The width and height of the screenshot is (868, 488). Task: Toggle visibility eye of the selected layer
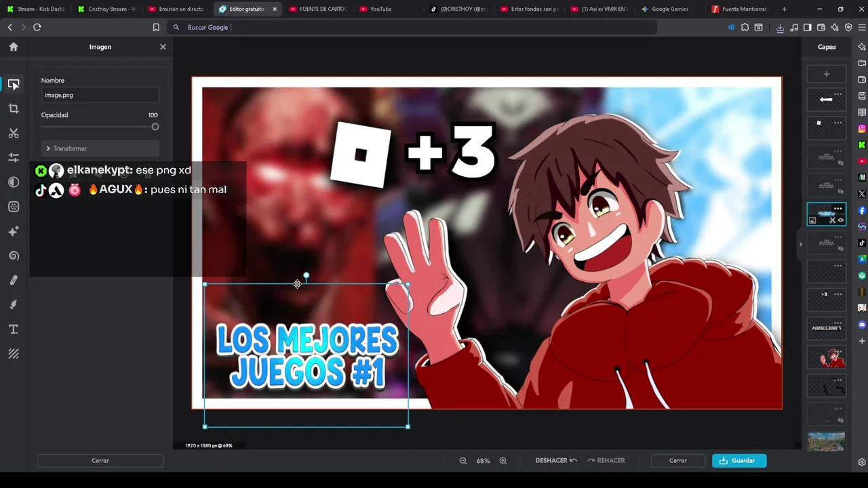tap(841, 220)
